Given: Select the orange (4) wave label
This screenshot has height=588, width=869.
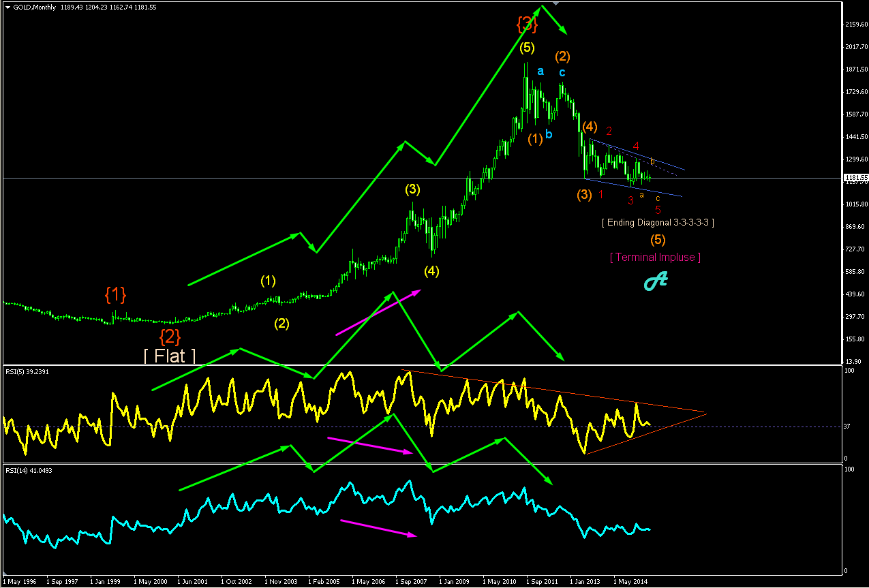Looking at the screenshot, I should (x=590, y=127).
